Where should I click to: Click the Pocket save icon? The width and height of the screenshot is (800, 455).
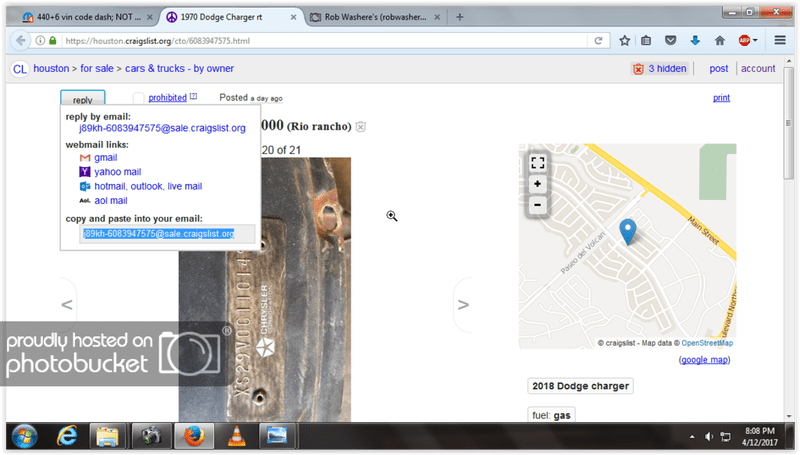pos(670,40)
